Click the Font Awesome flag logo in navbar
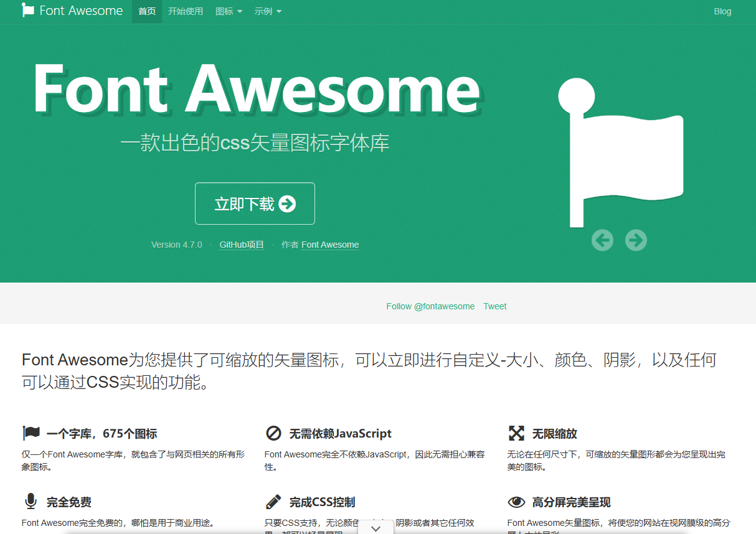Image resolution: width=756 pixels, height=534 pixels. tap(28, 11)
